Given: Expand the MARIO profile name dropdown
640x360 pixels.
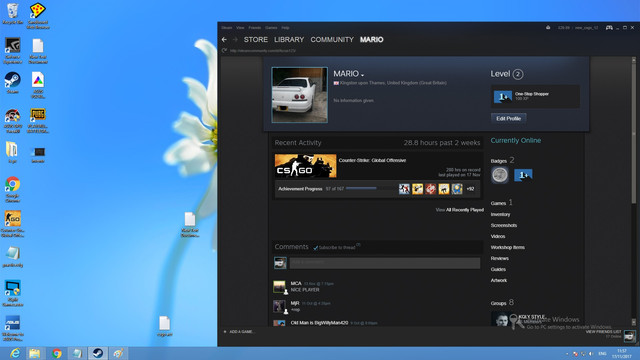Looking at the screenshot, I should pyautogui.click(x=362, y=75).
